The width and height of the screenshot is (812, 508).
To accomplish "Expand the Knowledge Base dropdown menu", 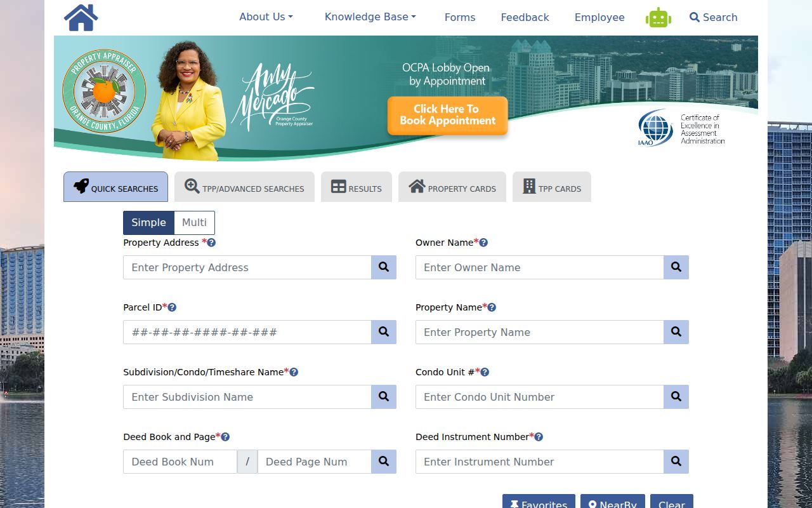I will (x=370, y=17).
